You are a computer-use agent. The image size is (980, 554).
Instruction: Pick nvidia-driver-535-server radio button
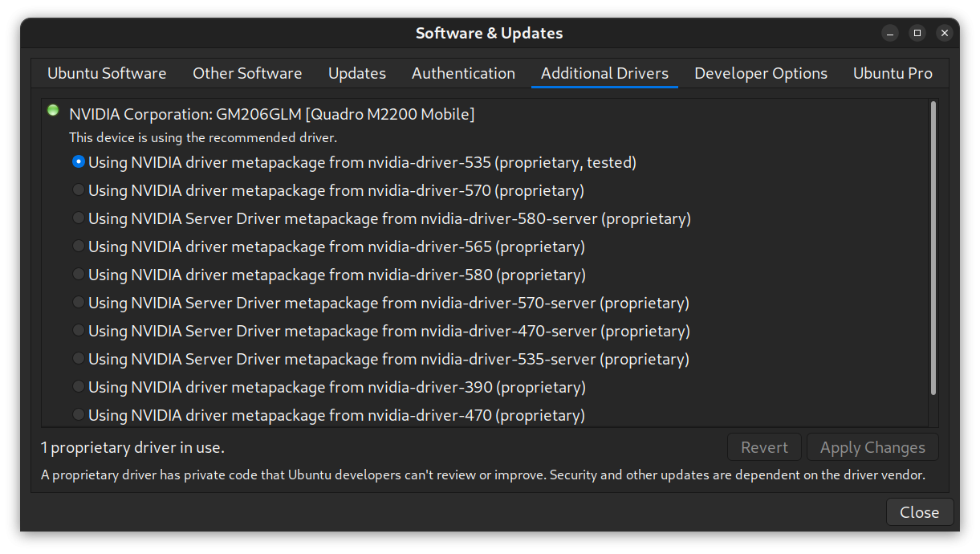tap(79, 359)
